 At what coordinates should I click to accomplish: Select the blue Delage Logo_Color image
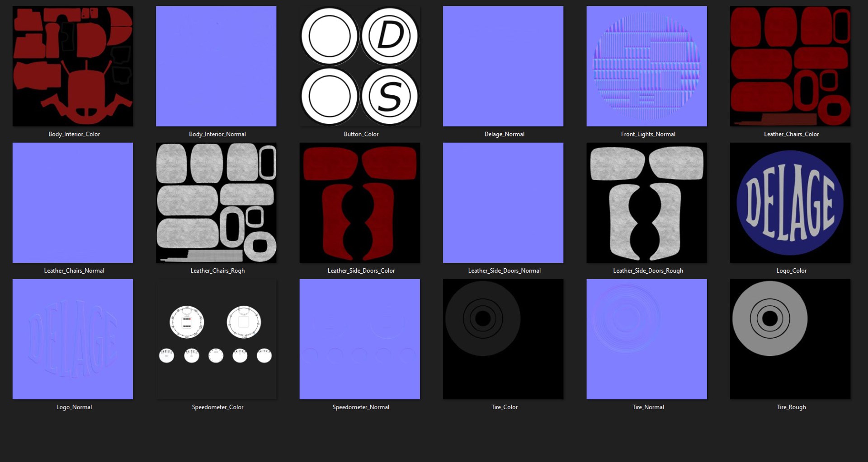790,203
